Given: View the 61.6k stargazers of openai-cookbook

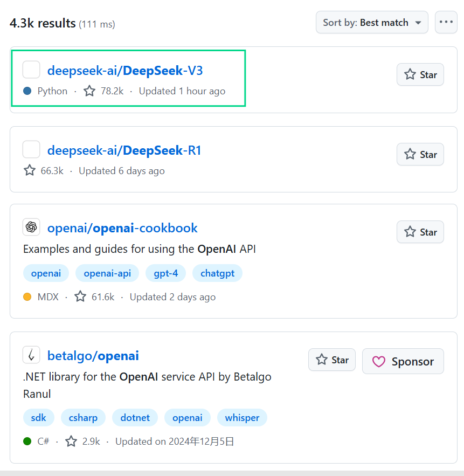Looking at the screenshot, I should [94, 297].
